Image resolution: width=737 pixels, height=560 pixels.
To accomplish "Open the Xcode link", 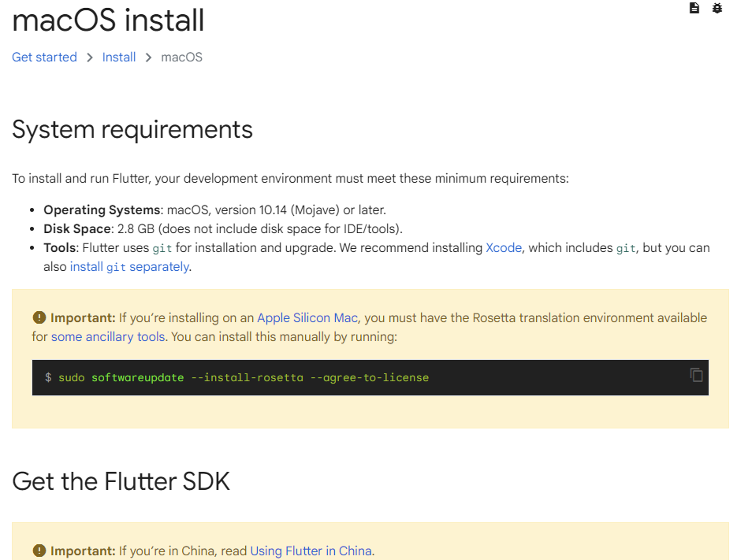I will (x=504, y=247).
